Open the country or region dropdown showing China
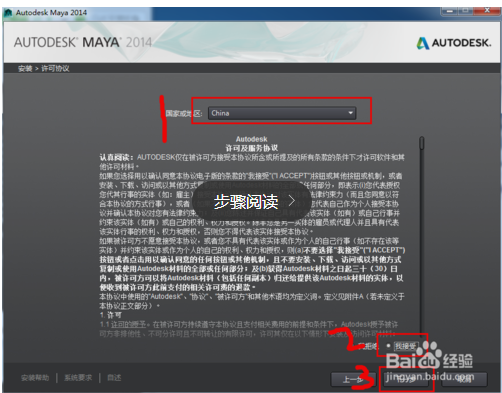 click(x=282, y=113)
